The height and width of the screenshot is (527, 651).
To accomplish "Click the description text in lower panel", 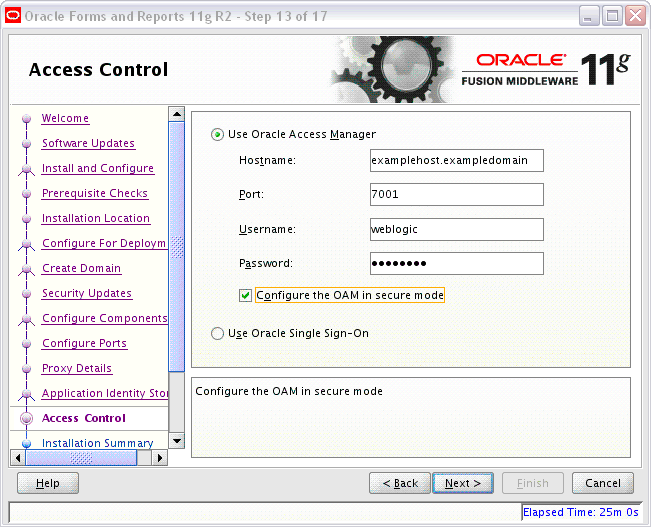I will [x=289, y=391].
